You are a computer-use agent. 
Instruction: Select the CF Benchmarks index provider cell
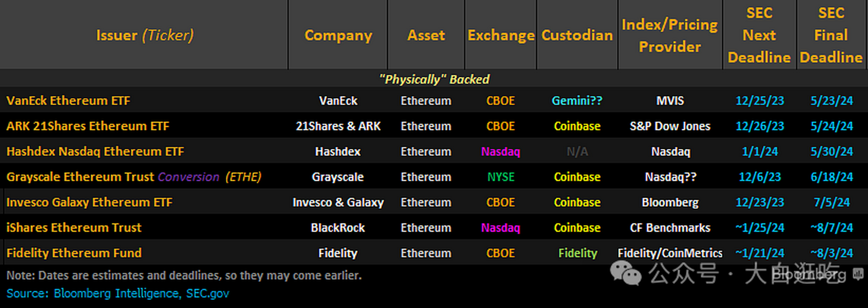670,227
